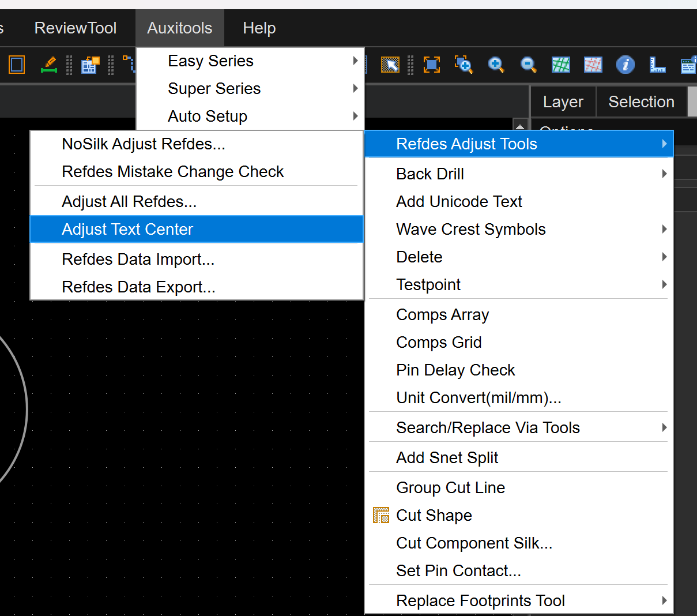
Task: Click the zoom to selection window icon
Action: pyautogui.click(x=464, y=65)
